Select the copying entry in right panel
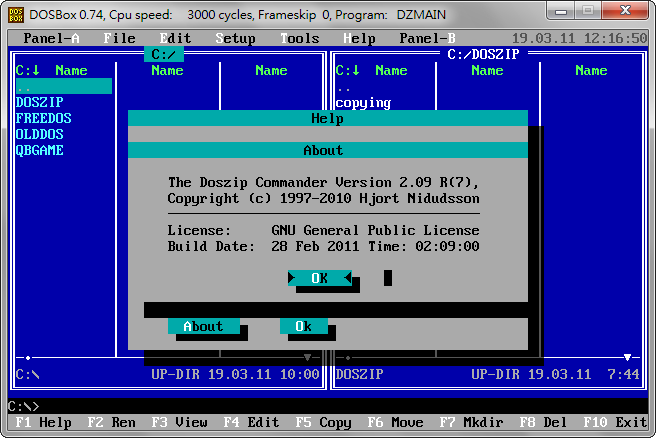Viewport: 656px width, 438px height. coord(363,102)
